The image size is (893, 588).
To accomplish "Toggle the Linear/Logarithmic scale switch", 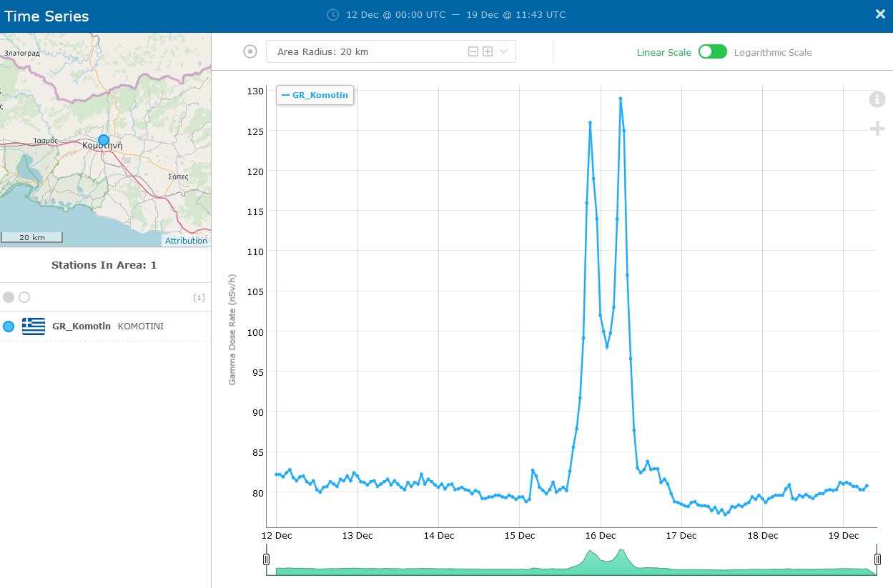I will click(712, 52).
